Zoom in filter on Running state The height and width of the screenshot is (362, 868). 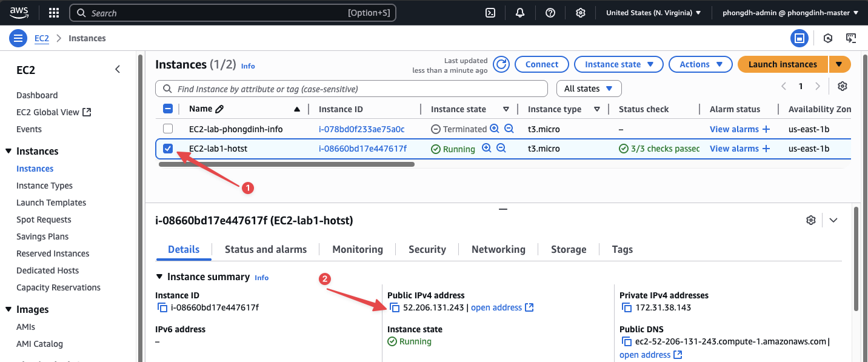click(486, 148)
